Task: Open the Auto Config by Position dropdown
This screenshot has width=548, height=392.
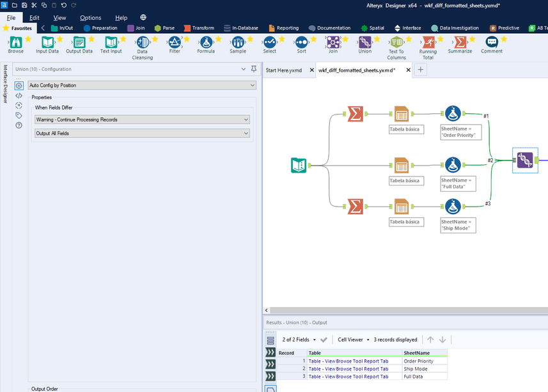Action: (x=142, y=85)
